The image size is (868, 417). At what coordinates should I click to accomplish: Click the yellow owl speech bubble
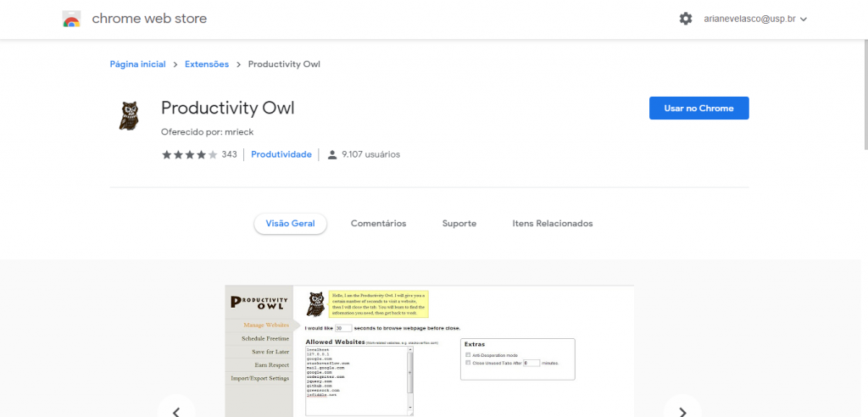click(379, 304)
